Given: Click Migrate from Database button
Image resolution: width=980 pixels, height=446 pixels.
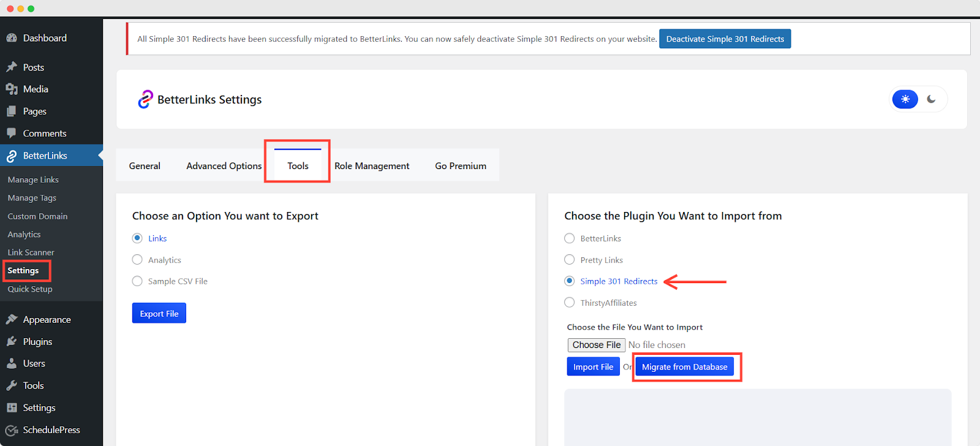Looking at the screenshot, I should [x=685, y=366].
